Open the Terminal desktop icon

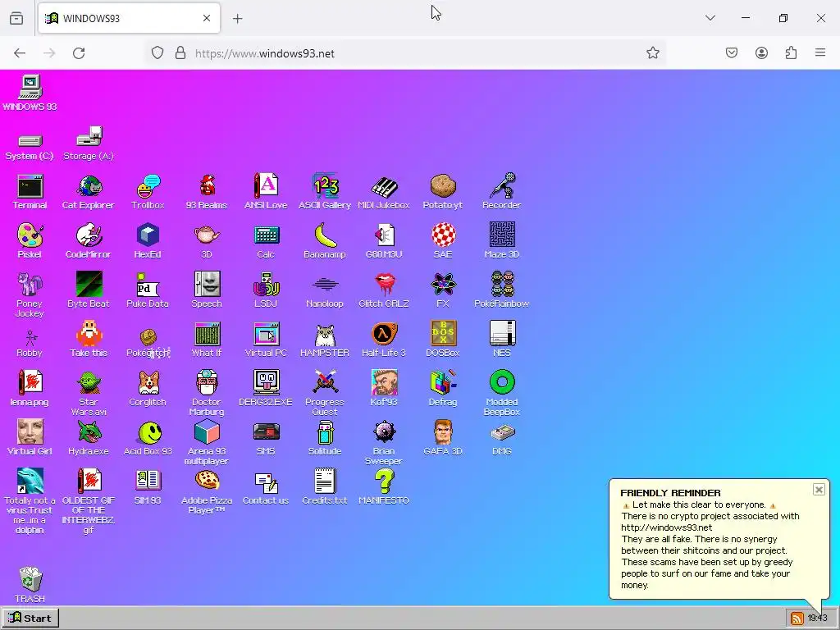pos(30,187)
